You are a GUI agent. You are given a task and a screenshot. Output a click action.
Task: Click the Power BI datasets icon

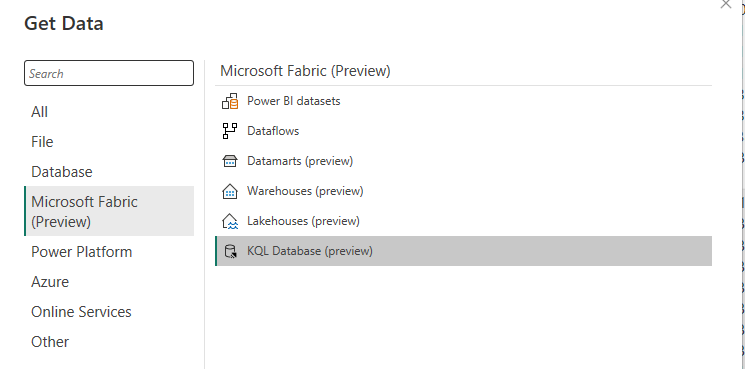[x=230, y=101]
